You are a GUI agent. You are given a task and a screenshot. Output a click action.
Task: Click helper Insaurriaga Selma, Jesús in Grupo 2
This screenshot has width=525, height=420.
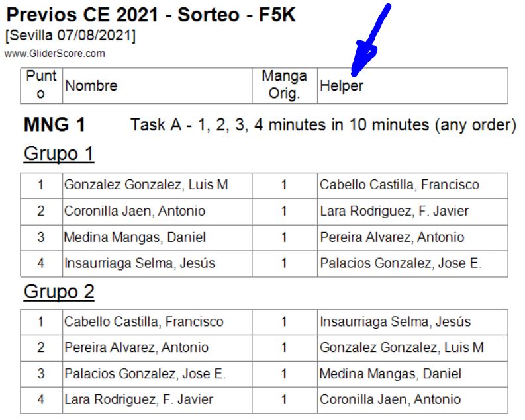[x=395, y=322]
